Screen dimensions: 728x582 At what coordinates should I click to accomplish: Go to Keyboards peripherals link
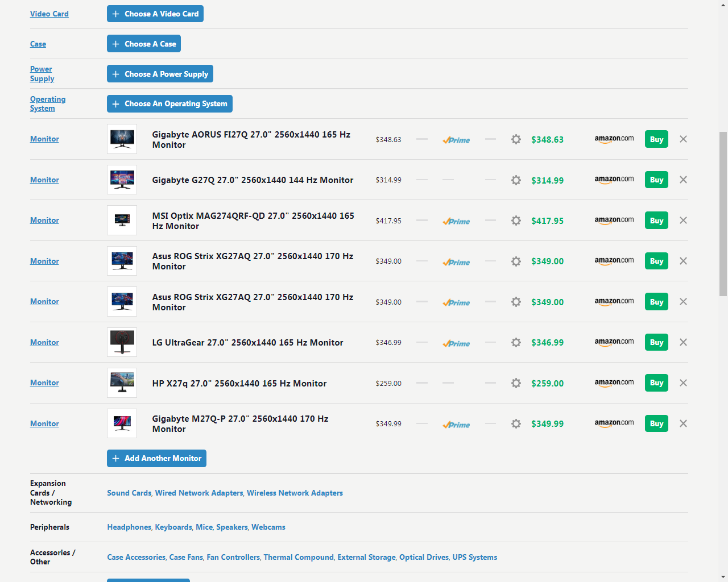coord(173,527)
